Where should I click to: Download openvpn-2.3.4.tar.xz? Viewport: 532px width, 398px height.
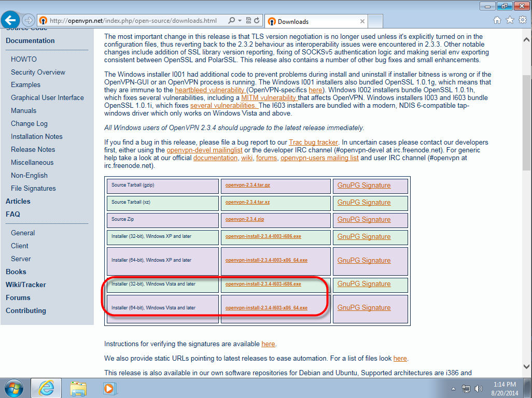pos(247,202)
